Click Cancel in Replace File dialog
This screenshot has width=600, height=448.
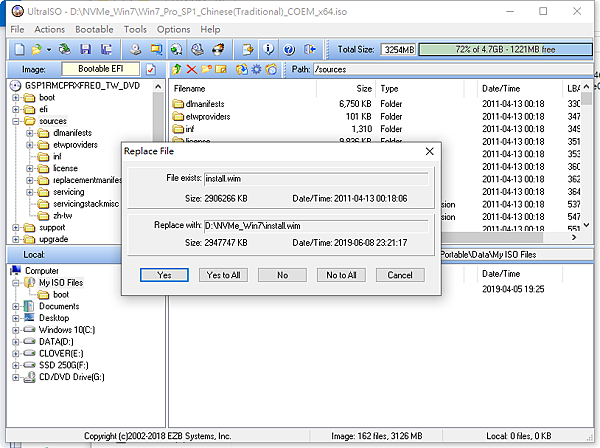tap(400, 275)
